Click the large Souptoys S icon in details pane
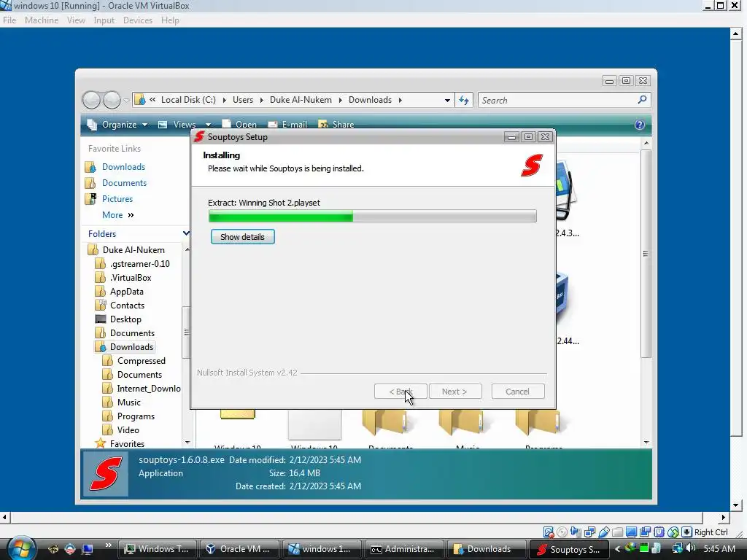This screenshot has width=747, height=560. 106,474
